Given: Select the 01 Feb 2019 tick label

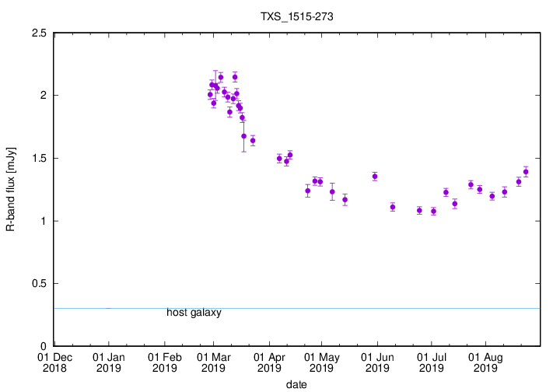Looking at the screenshot, I should (x=164, y=363).
